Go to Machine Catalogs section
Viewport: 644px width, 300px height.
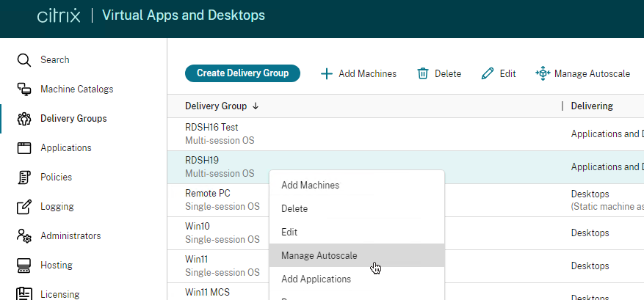tap(77, 89)
